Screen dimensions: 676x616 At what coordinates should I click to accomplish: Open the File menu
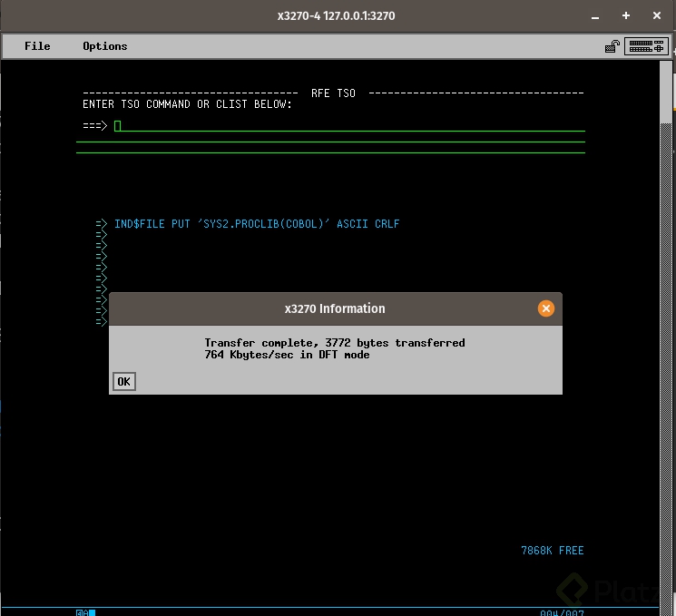[37, 46]
